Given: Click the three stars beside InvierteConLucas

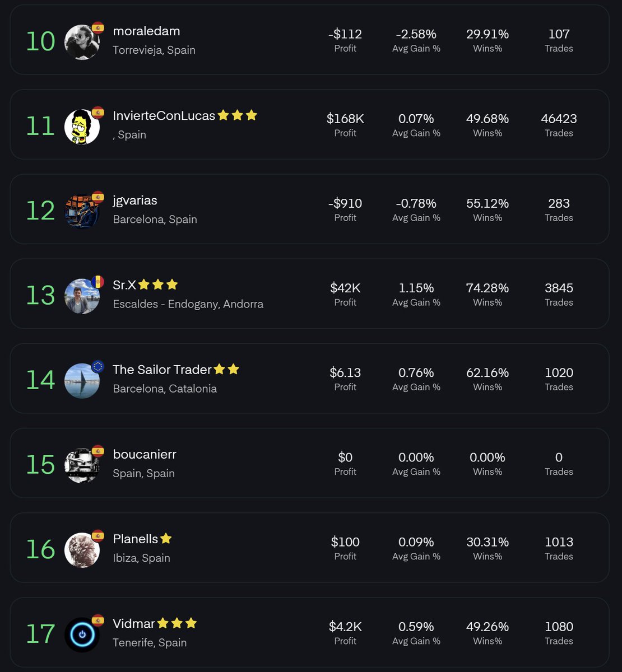Looking at the screenshot, I should (x=238, y=115).
